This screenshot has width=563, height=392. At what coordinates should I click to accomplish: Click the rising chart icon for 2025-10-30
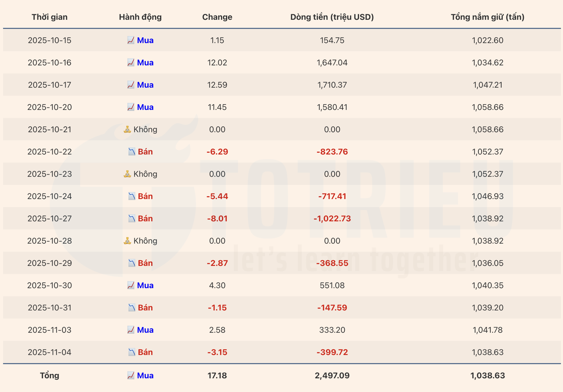pyautogui.click(x=131, y=285)
